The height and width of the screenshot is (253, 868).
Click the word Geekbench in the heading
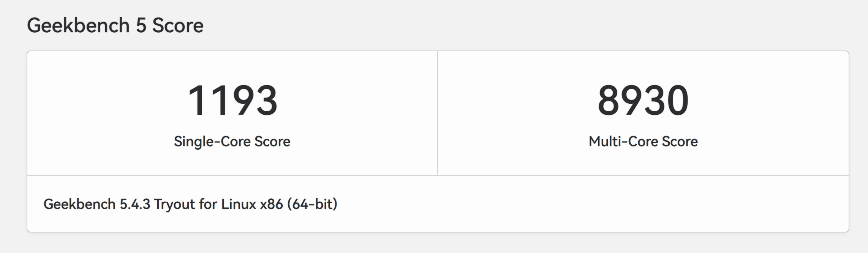(78, 26)
